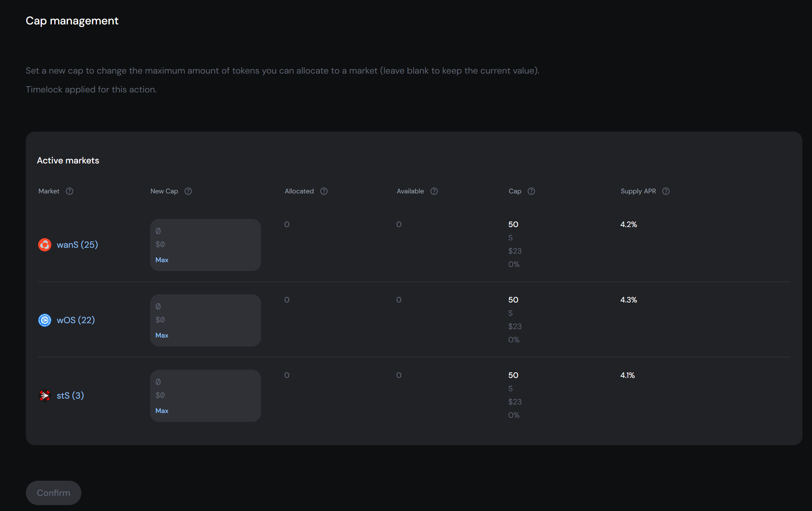Open the Allocated column help tooltip
Screen dimensions: 812x511
[324, 191]
